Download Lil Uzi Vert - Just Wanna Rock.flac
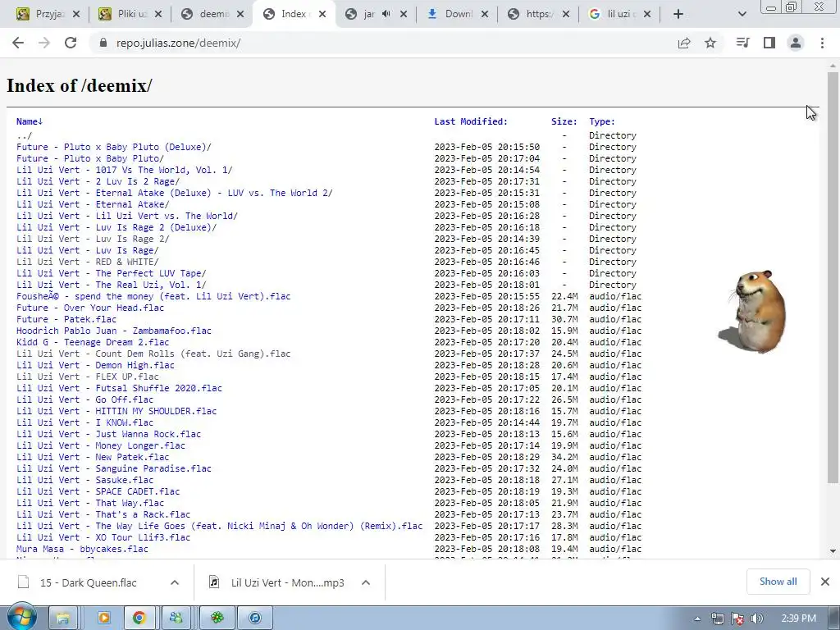This screenshot has width=840, height=630. [x=109, y=434]
